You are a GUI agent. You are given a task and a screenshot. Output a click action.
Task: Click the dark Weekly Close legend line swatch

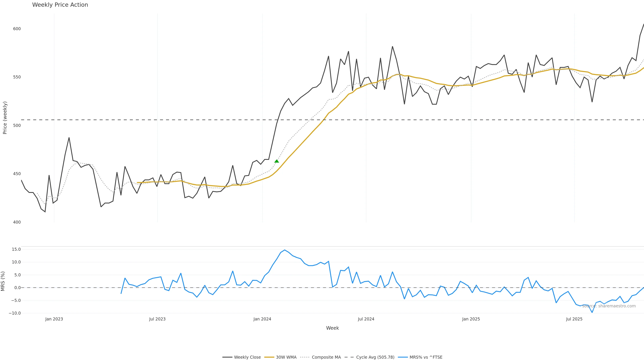tap(227, 357)
